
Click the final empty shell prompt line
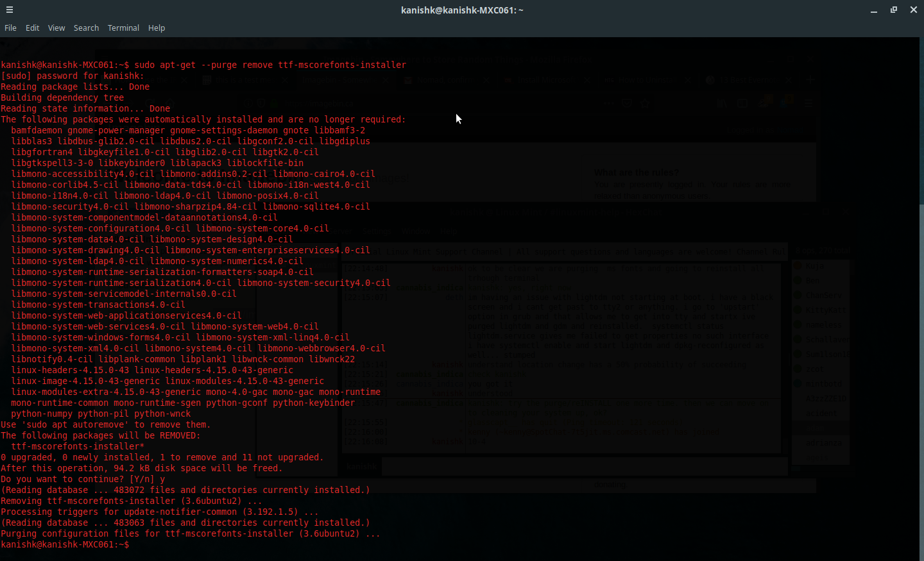click(65, 544)
